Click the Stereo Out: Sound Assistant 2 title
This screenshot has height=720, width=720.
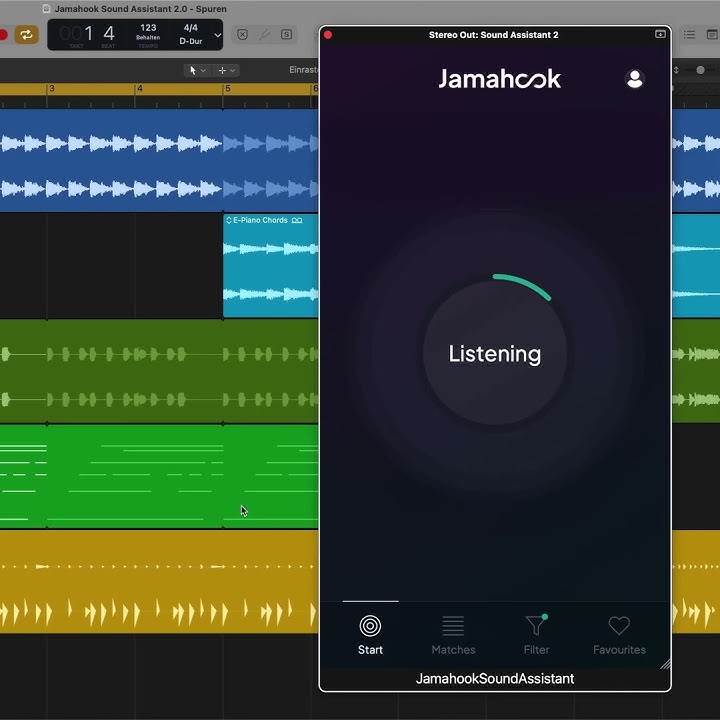point(494,35)
